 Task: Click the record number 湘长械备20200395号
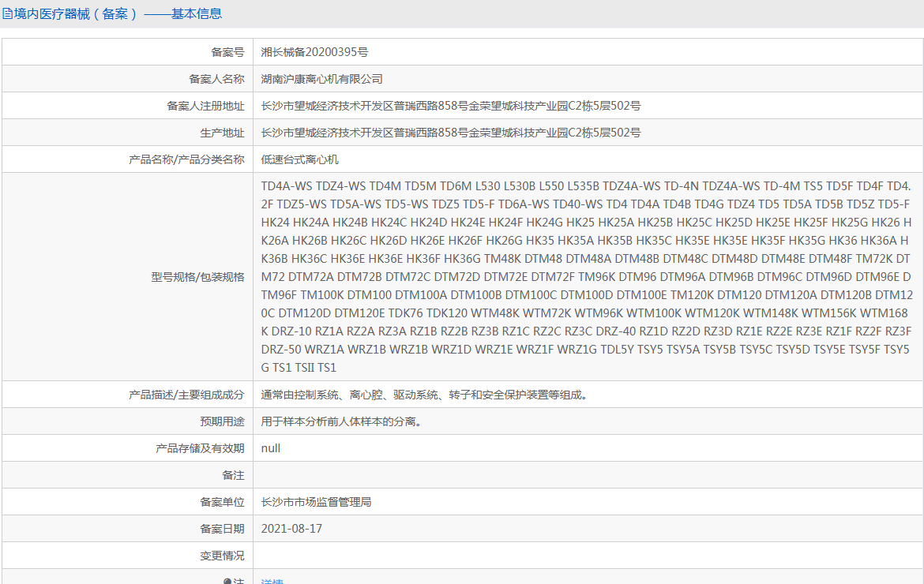tap(314, 52)
